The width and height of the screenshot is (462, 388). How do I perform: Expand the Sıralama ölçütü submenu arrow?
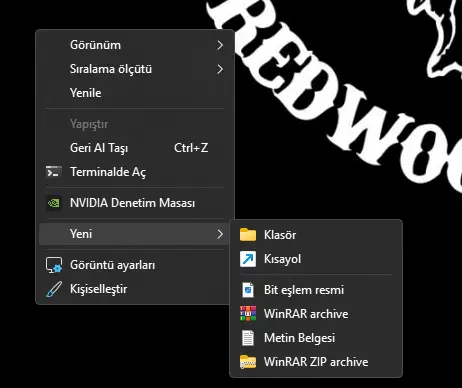220,69
